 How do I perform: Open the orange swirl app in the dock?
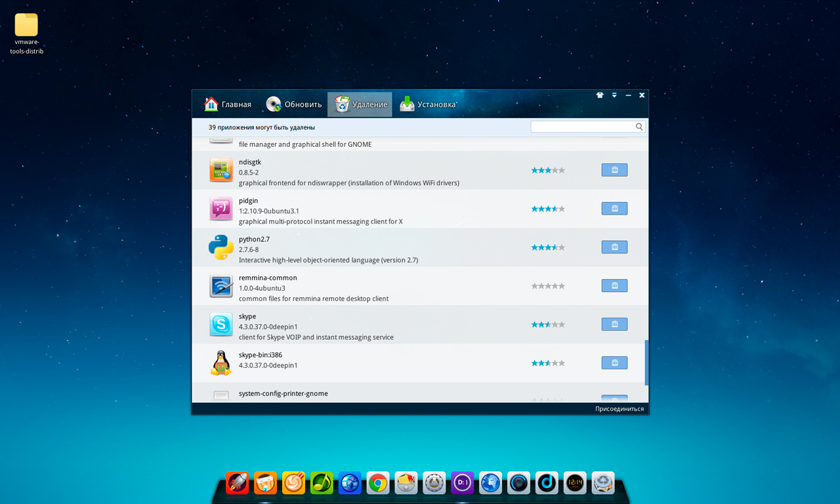point(293,483)
